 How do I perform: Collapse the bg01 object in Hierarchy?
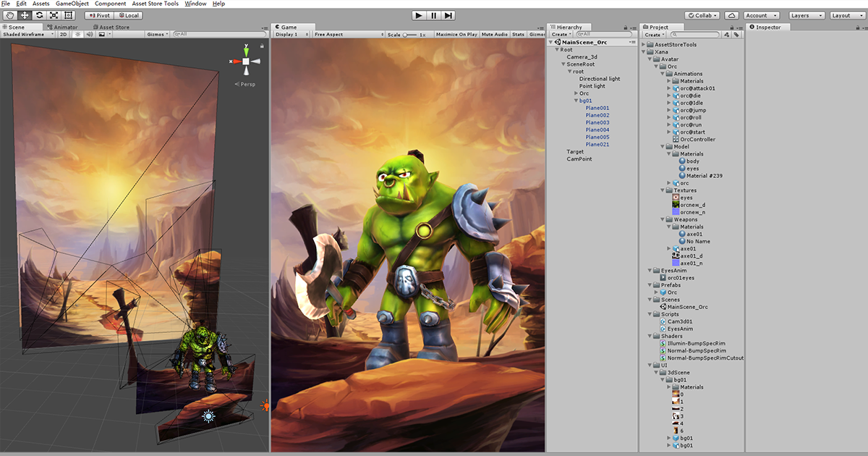tap(576, 101)
